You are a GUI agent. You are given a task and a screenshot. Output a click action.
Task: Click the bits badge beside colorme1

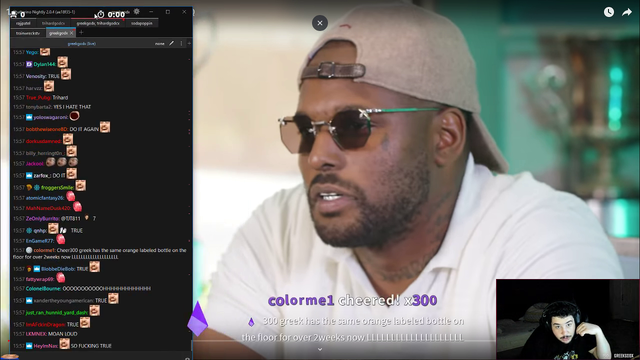point(29,250)
